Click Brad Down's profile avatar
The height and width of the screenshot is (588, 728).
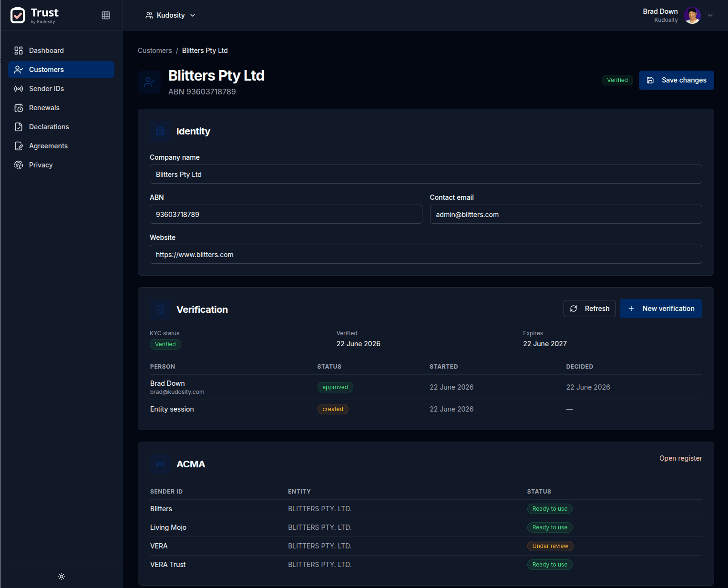coord(692,15)
